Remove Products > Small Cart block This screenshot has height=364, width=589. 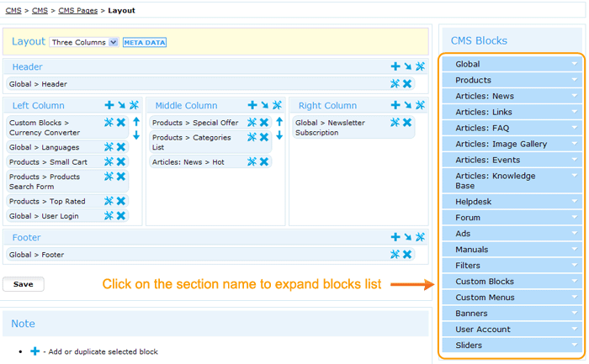[121, 161]
